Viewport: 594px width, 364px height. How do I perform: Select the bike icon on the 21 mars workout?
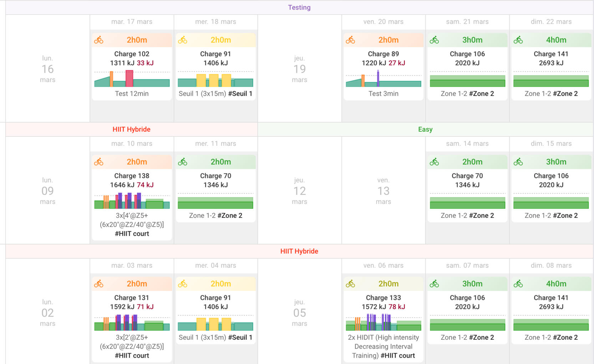[434, 40]
